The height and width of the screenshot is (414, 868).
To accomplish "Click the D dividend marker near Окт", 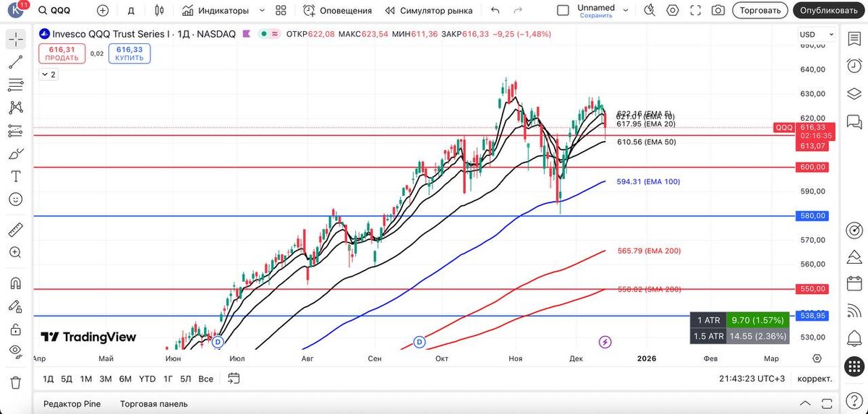I will [419, 342].
